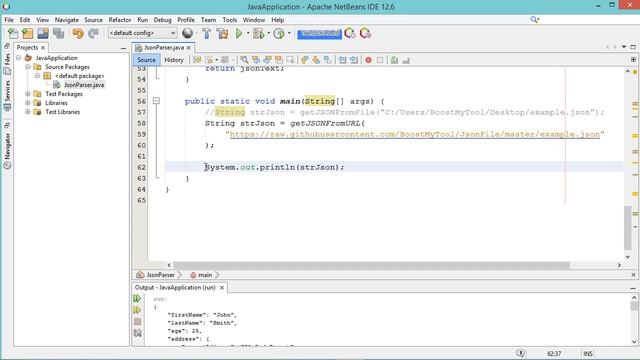Rerun with different parameters in the Output panel
The image size is (640, 360).
(137, 310)
